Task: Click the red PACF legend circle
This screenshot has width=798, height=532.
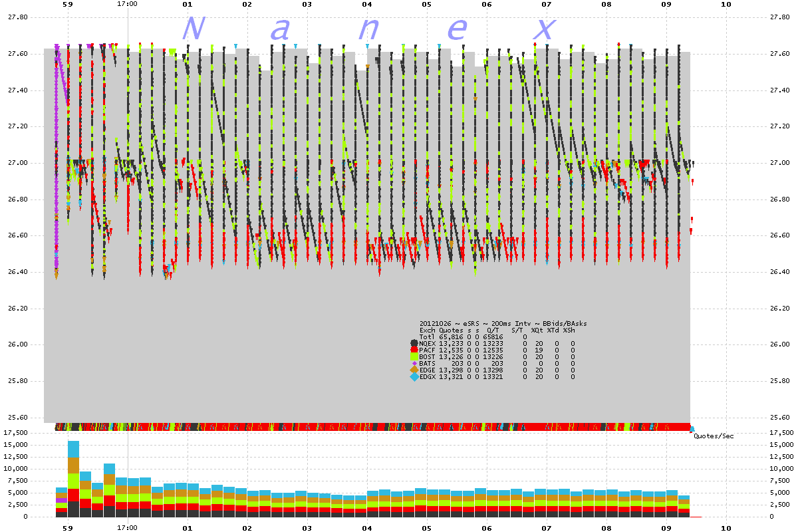Action: coord(414,350)
